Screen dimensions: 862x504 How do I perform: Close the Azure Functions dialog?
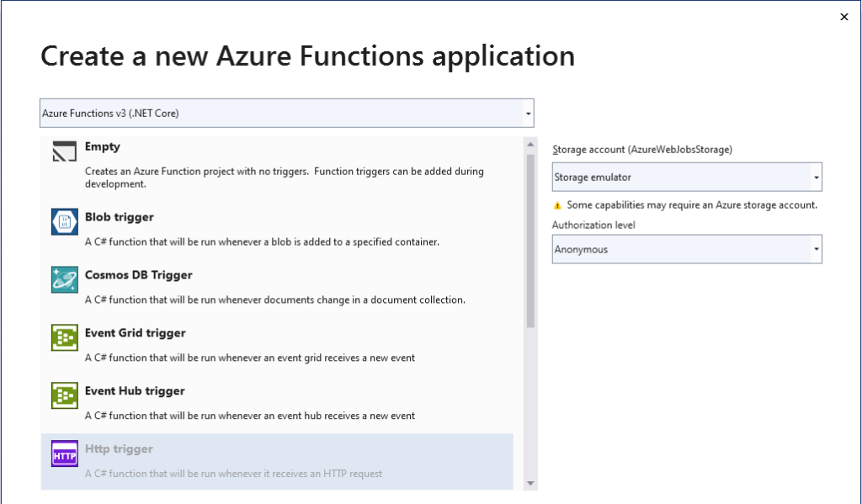(844, 17)
